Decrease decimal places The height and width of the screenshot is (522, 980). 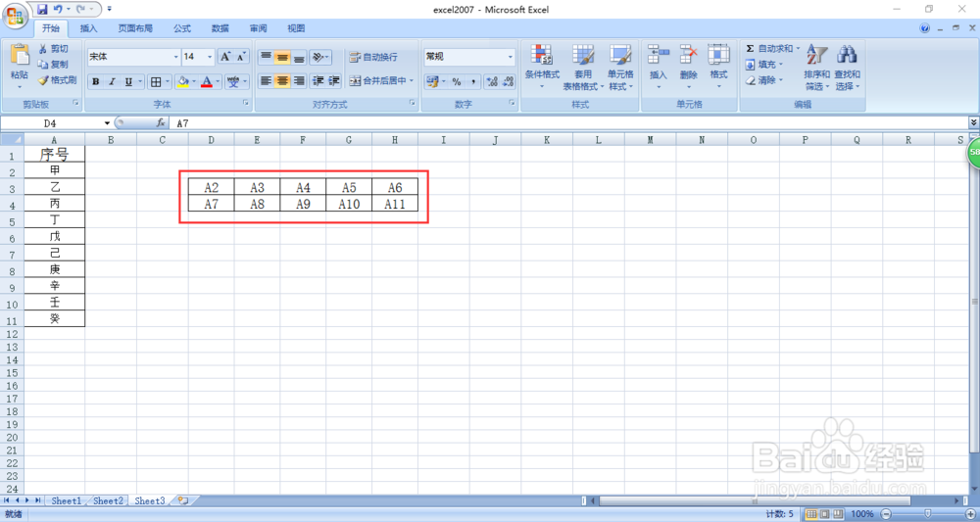pyautogui.click(x=508, y=82)
